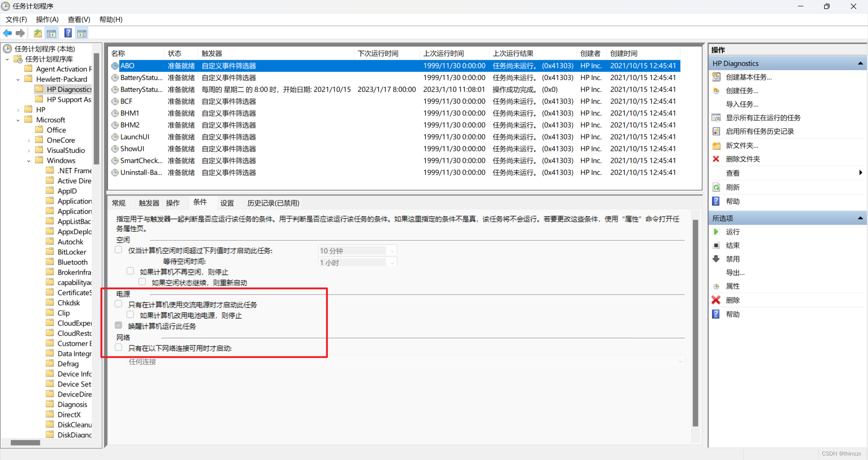Click the HP Diagnostics folder icon in tree
The image size is (868, 460).
coord(39,89)
